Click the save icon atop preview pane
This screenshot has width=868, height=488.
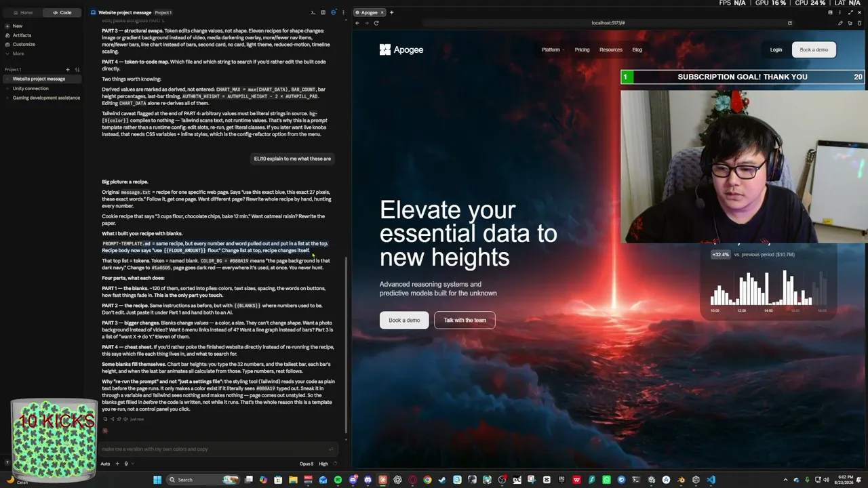[x=830, y=12]
